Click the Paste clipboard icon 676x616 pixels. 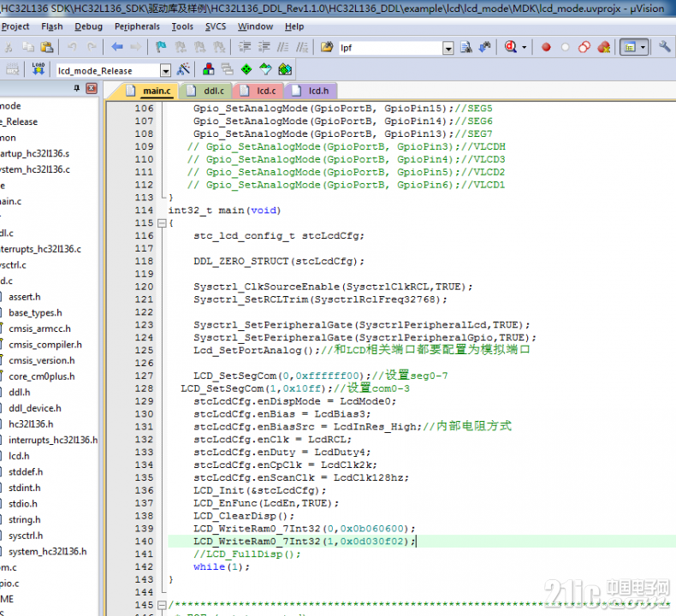(46, 47)
